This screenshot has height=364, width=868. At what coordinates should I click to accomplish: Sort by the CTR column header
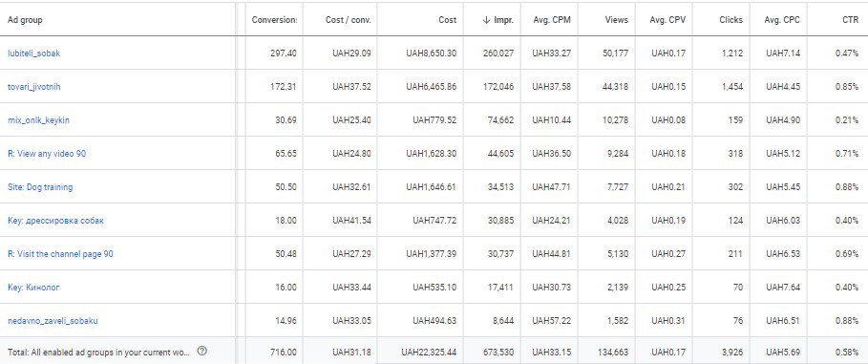(x=850, y=20)
